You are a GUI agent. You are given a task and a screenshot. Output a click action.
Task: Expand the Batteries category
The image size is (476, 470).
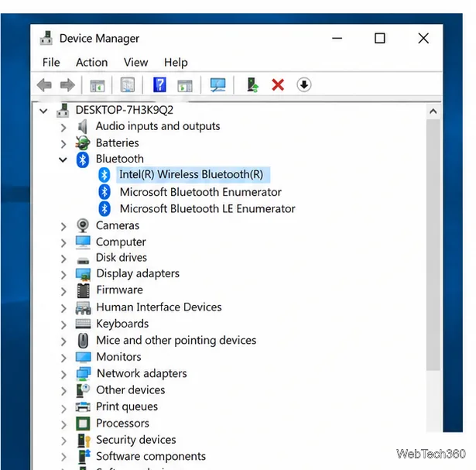click(63, 144)
